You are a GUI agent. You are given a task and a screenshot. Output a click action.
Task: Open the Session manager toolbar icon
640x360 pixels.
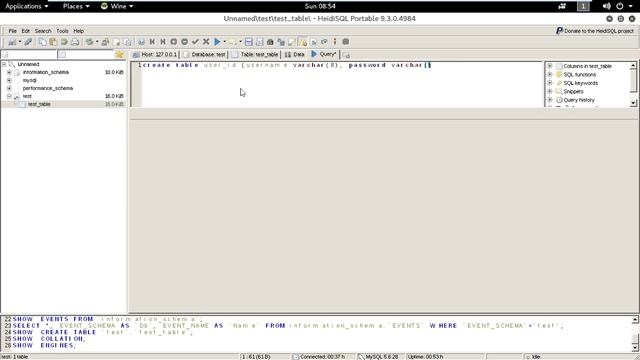click(12, 42)
